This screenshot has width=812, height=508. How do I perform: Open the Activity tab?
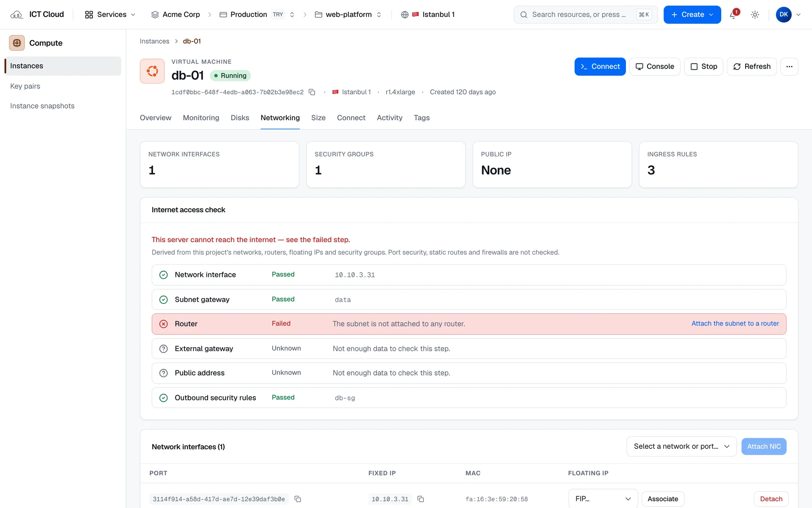coord(390,118)
